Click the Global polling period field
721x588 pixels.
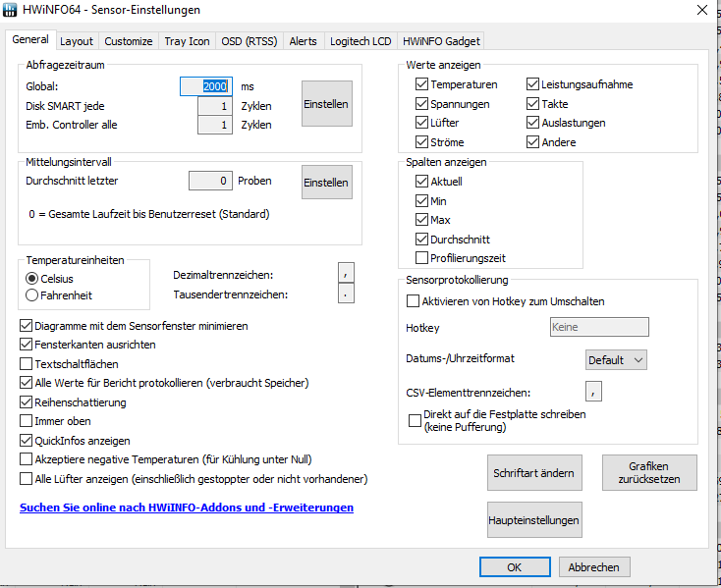click(x=206, y=86)
